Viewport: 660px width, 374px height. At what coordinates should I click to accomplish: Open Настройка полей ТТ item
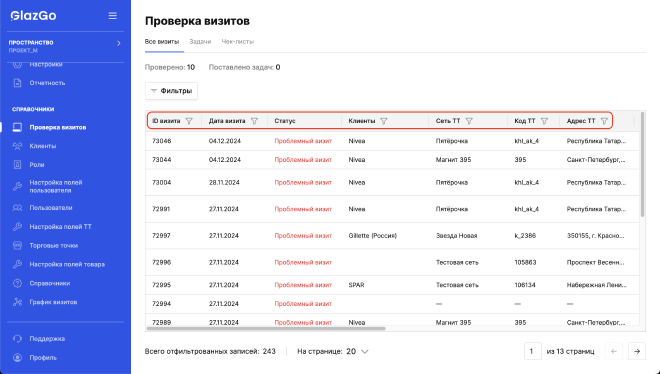pos(60,227)
